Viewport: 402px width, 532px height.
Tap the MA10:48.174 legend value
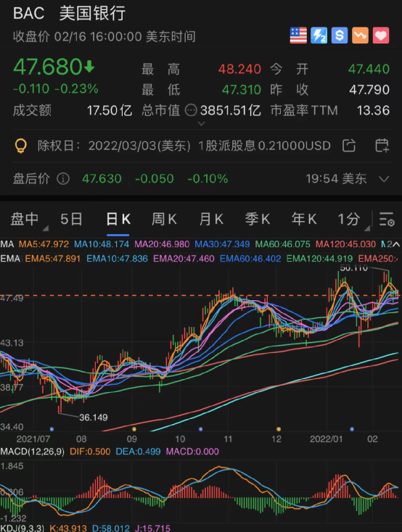(102, 244)
